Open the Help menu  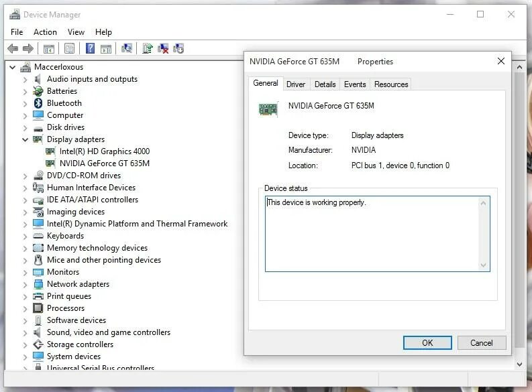click(x=103, y=32)
